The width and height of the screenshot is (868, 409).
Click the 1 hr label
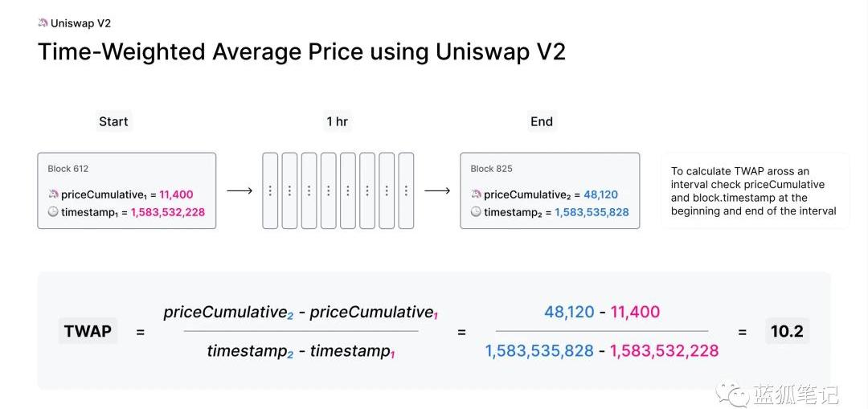pos(338,121)
